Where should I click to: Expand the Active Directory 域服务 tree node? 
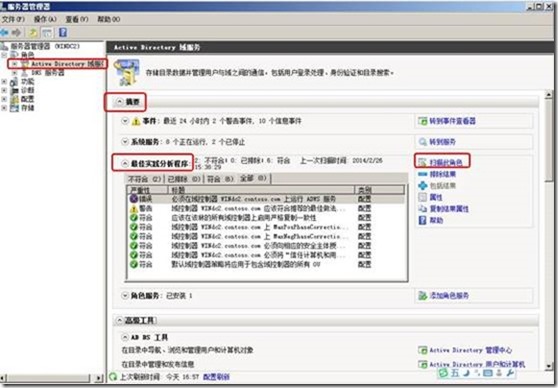coord(15,64)
